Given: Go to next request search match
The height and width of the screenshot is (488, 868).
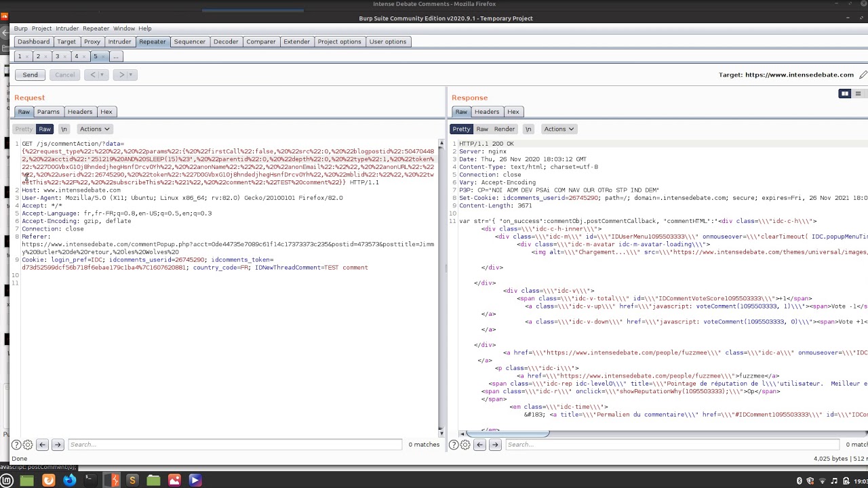Looking at the screenshot, I should 58,445.
